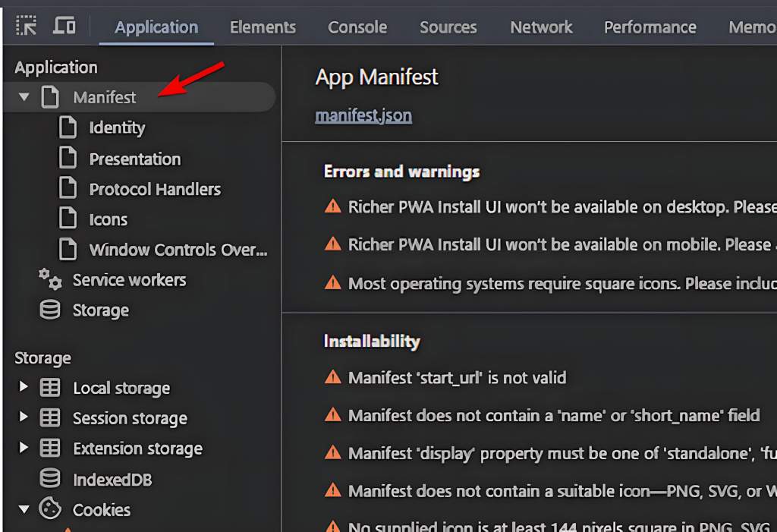The width and height of the screenshot is (777, 532).
Task: Click the Storage database icon under Application
Action: (x=50, y=310)
